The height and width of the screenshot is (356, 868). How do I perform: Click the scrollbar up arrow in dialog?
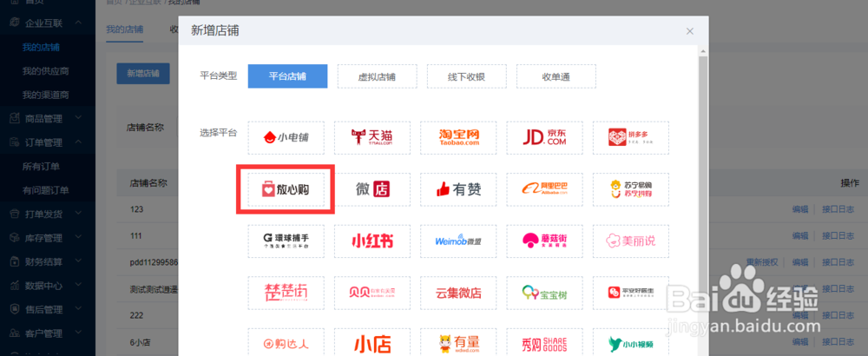[x=703, y=51]
